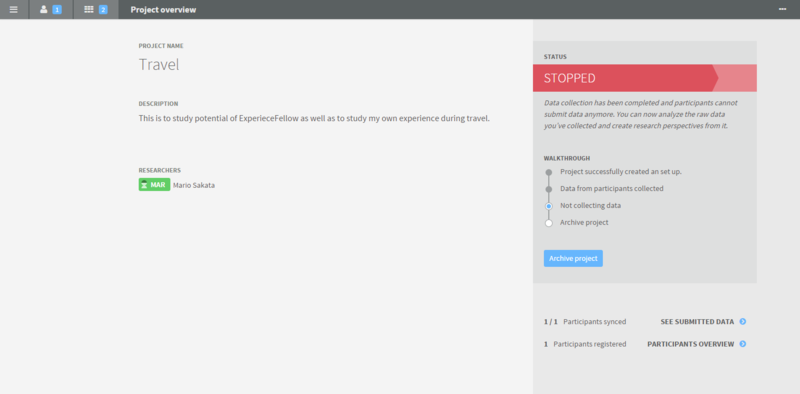Image resolution: width=800 pixels, height=394 pixels.
Task: Click '1 / 1 Participants synced' text
Action: coord(585,322)
